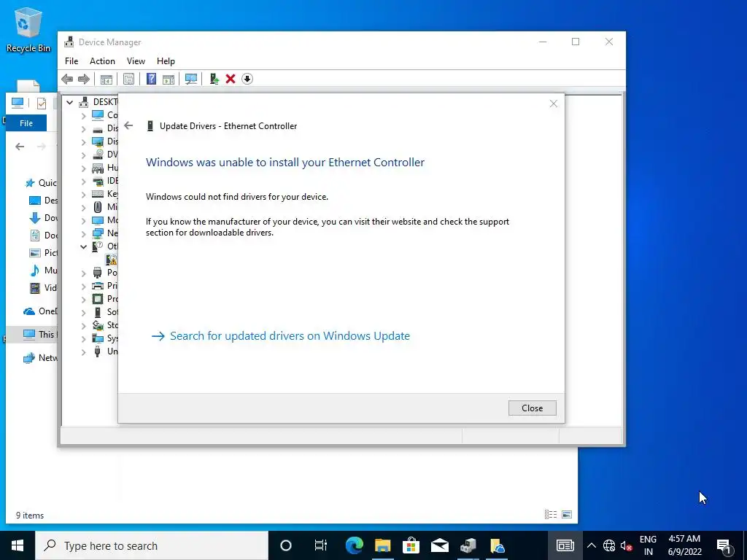Click the Windows Start button
Image resolution: width=747 pixels, height=560 pixels.
point(18,545)
